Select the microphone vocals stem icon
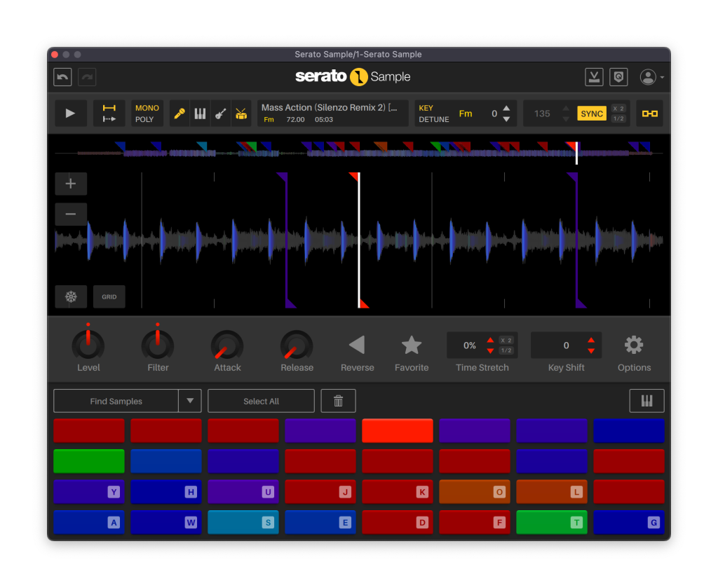The image size is (718, 588). click(x=179, y=114)
